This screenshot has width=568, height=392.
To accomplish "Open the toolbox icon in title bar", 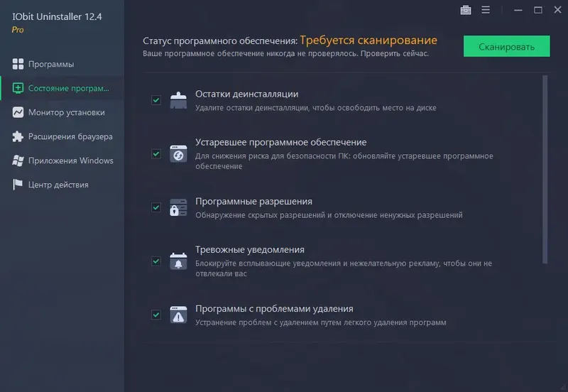I will [x=466, y=10].
